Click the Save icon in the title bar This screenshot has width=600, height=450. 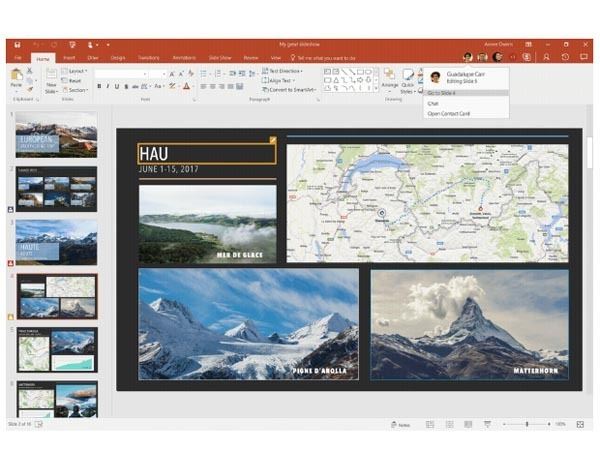pyautogui.click(x=17, y=45)
